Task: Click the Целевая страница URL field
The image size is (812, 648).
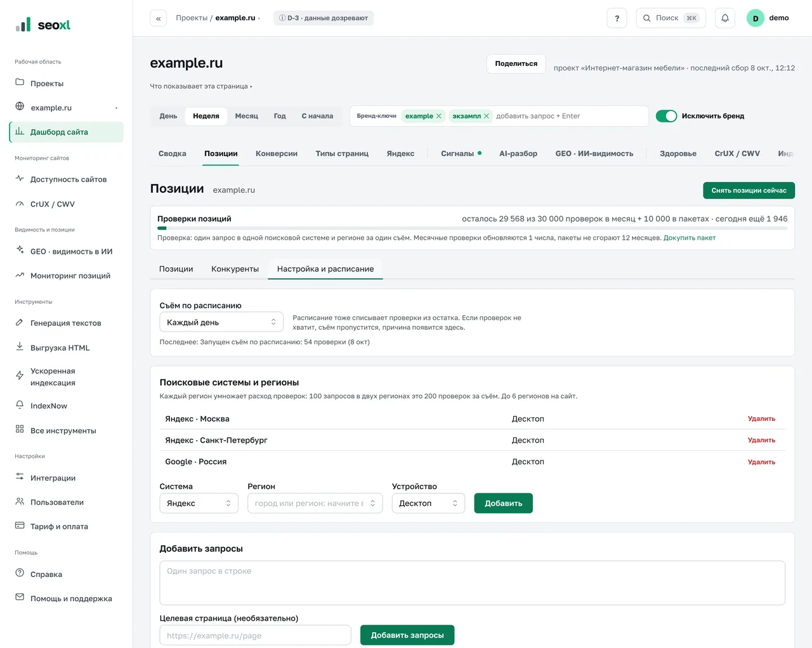Action: coord(256,635)
